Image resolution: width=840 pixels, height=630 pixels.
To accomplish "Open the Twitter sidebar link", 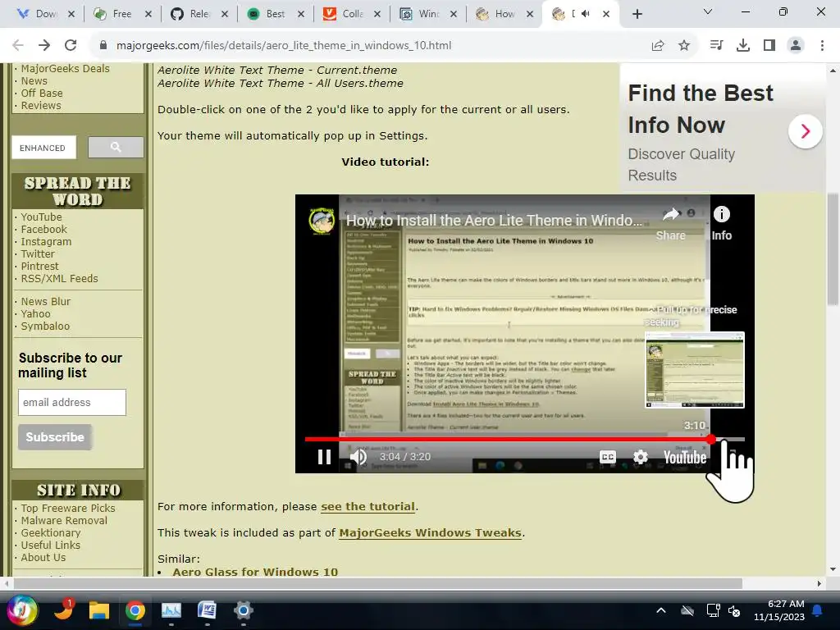I will pos(38,254).
